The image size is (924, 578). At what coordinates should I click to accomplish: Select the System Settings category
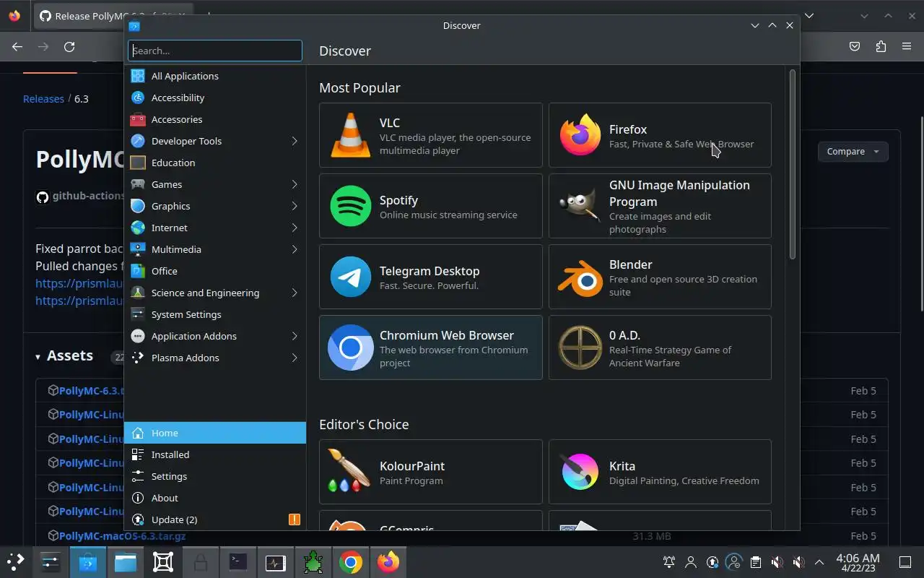click(215, 314)
